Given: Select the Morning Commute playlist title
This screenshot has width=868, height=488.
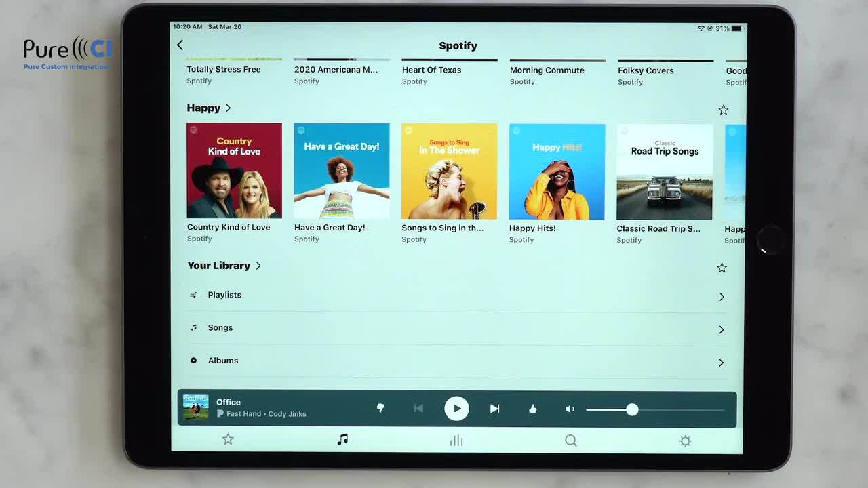Looking at the screenshot, I should point(547,70).
